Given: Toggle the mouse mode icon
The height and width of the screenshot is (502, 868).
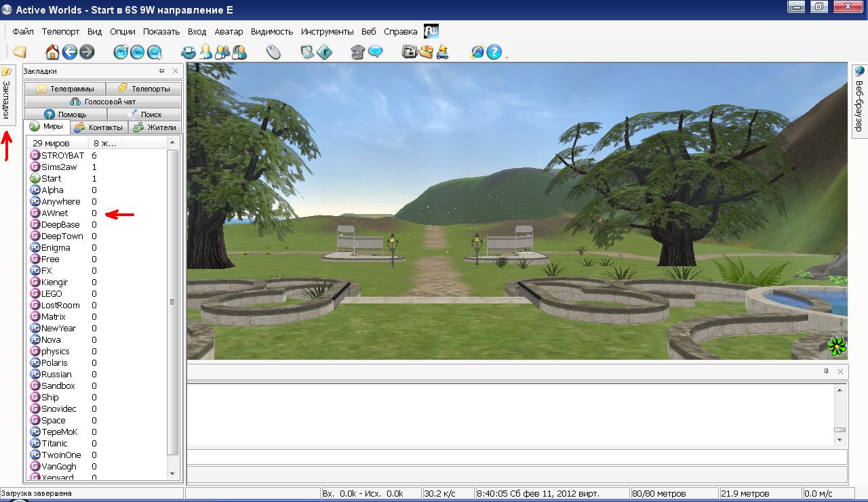Looking at the screenshot, I should [273, 51].
